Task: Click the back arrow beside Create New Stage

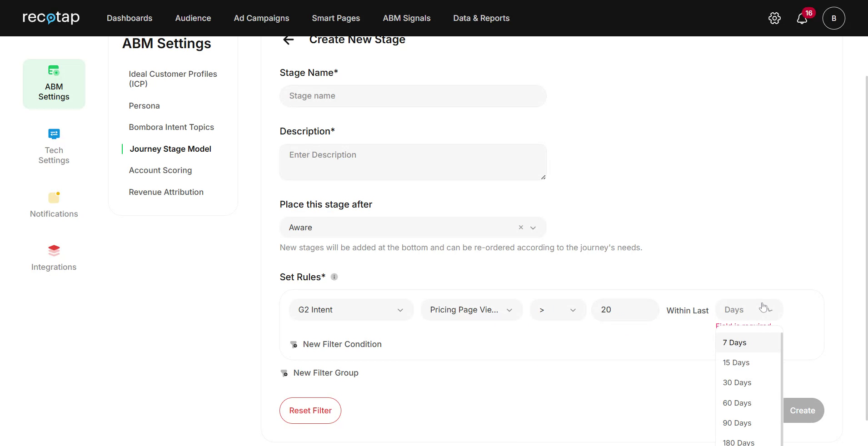Action: click(289, 40)
